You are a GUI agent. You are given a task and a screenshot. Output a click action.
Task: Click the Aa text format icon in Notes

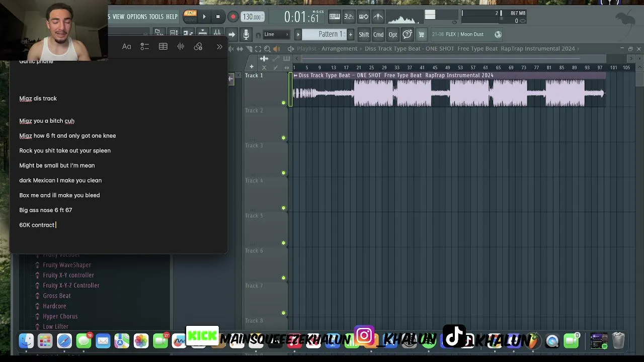[x=127, y=47]
